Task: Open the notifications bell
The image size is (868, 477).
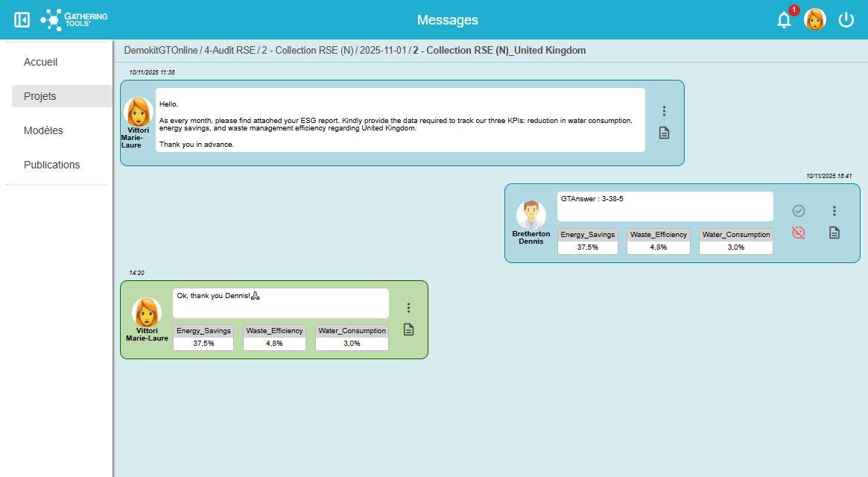Action: (x=784, y=21)
